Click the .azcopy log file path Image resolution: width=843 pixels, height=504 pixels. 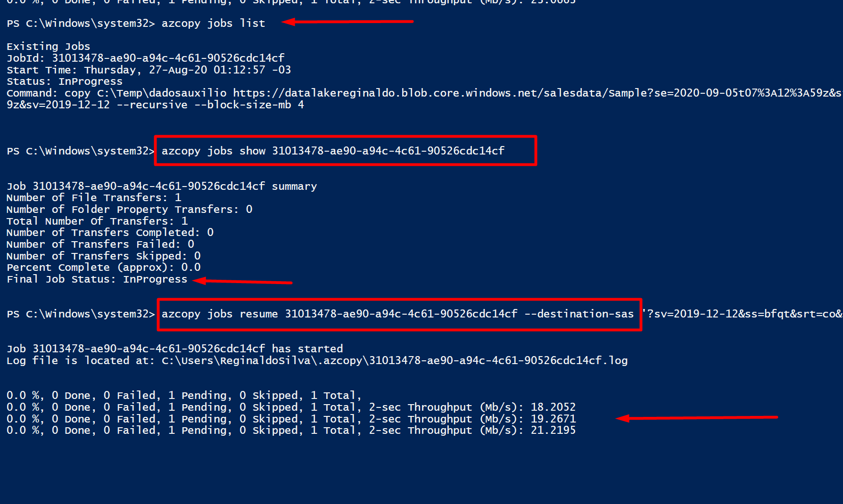[395, 360]
